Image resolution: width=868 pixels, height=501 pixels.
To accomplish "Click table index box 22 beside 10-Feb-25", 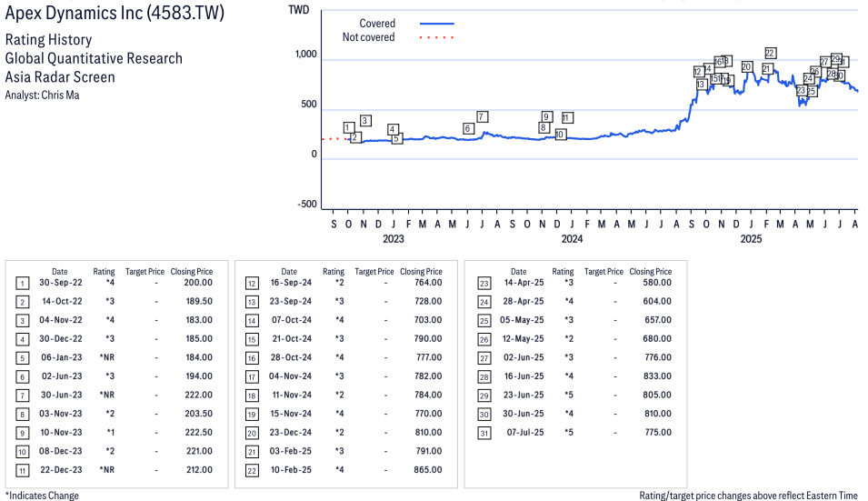I will [252, 471].
